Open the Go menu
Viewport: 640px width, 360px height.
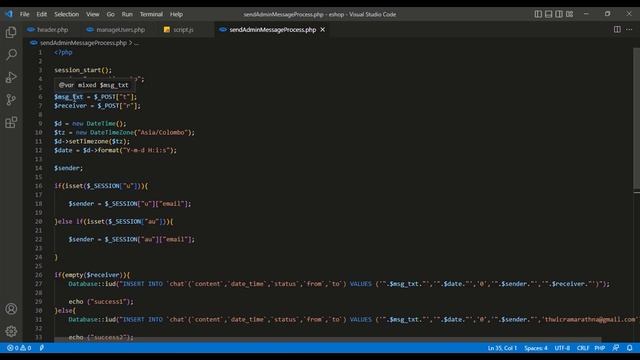(111, 14)
